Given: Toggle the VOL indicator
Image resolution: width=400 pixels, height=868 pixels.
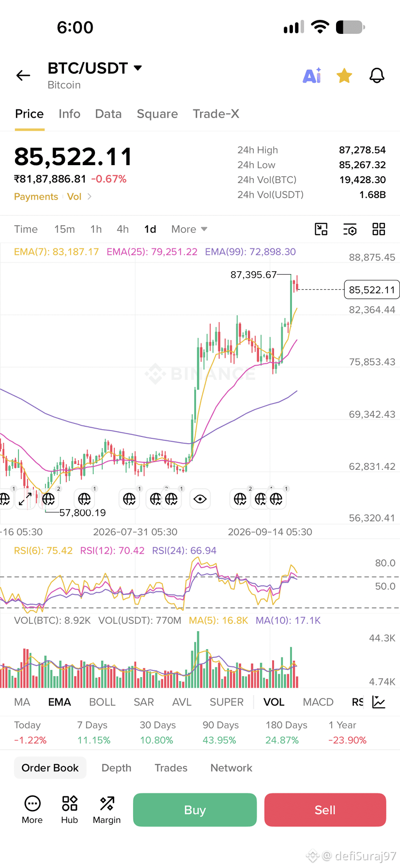Looking at the screenshot, I should coord(274,702).
